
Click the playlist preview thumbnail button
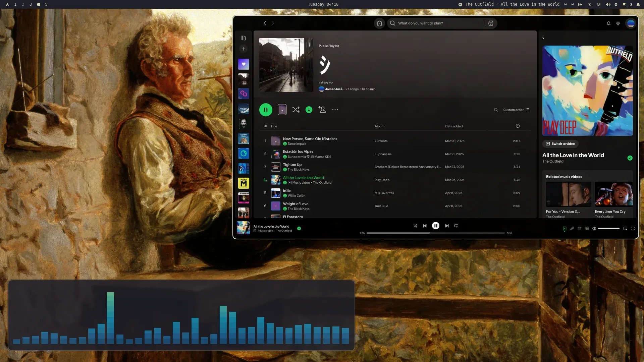(282, 110)
